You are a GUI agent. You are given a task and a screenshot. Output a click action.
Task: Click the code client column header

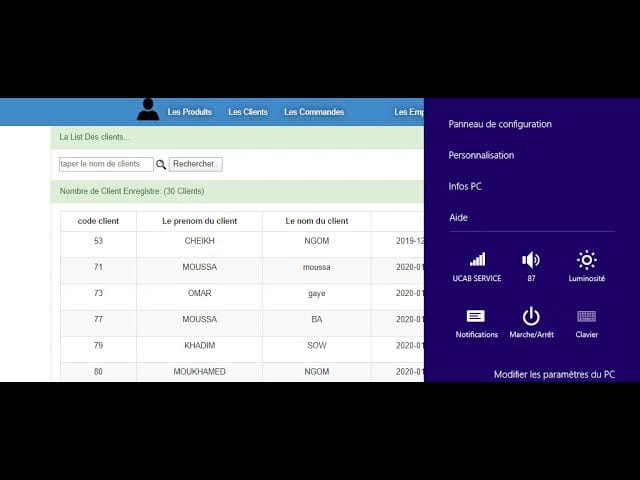coord(98,221)
